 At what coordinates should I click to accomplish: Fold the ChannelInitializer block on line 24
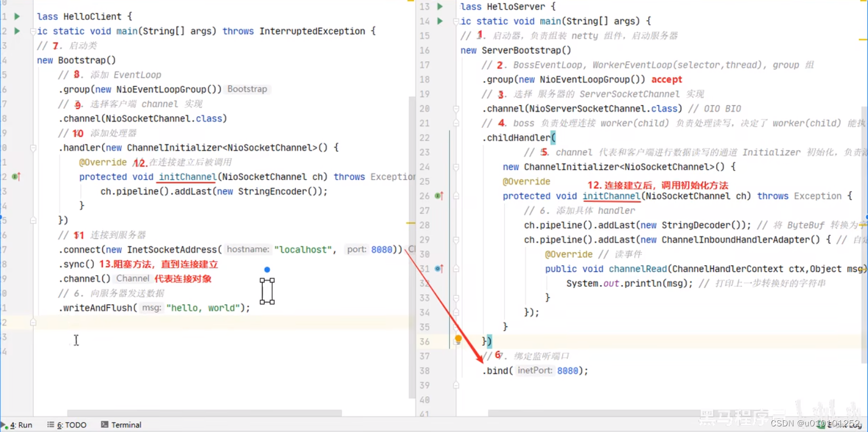pos(456,167)
